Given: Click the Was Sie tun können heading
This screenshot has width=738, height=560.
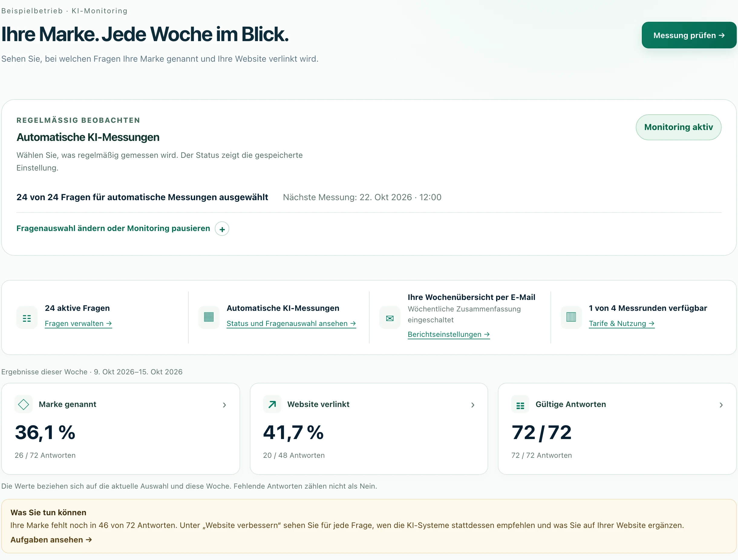Looking at the screenshot, I should (48, 512).
